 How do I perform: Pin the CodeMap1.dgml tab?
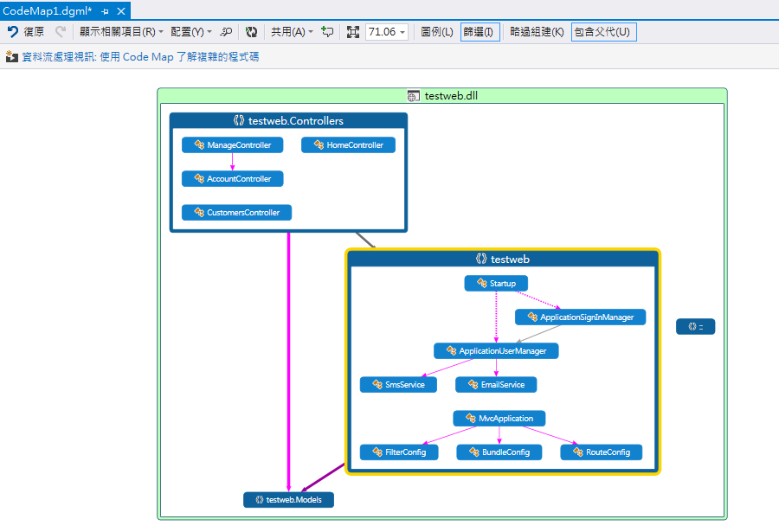(x=105, y=11)
